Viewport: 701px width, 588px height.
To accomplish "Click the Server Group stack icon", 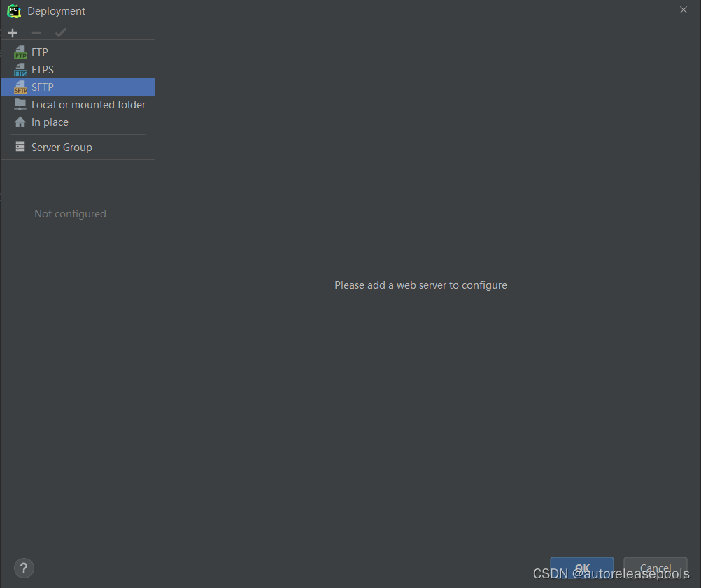I will pyautogui.click(x=20, y=147).
